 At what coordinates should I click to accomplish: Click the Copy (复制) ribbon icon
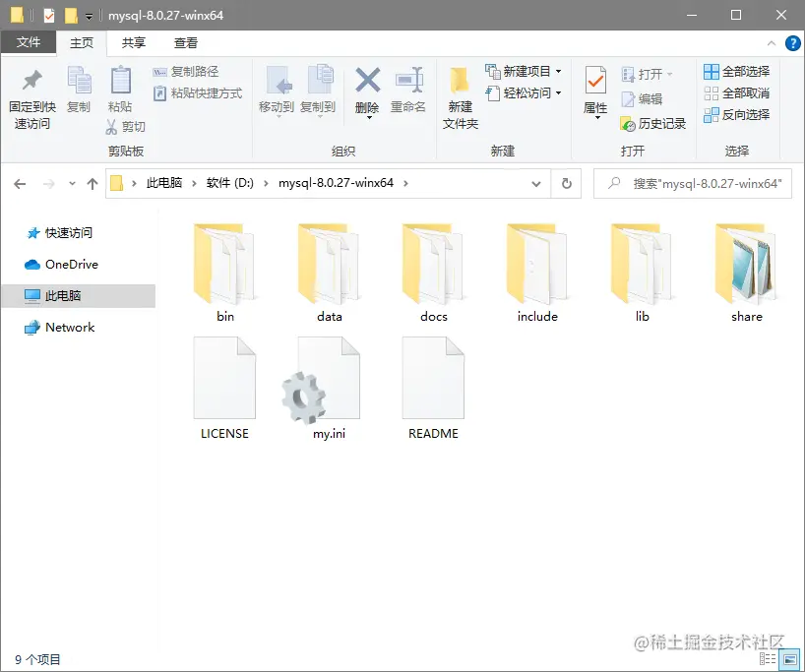(x=79, y=80)
